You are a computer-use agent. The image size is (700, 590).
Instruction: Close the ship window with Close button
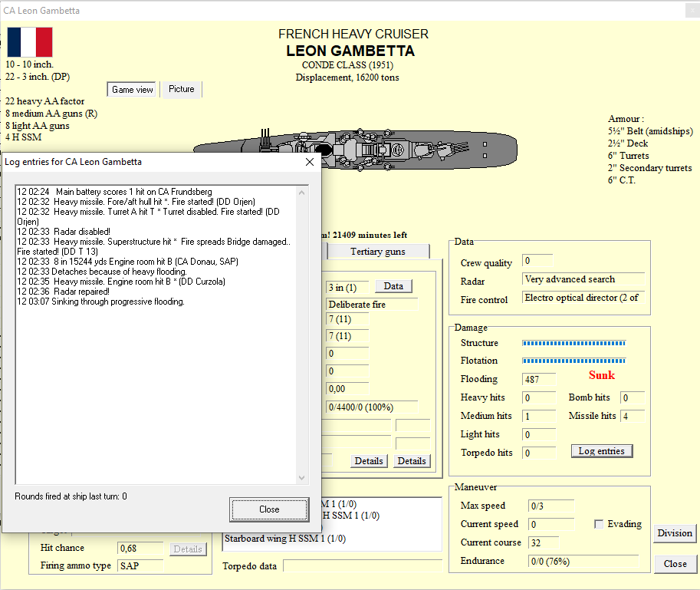[x=675, y=564]
